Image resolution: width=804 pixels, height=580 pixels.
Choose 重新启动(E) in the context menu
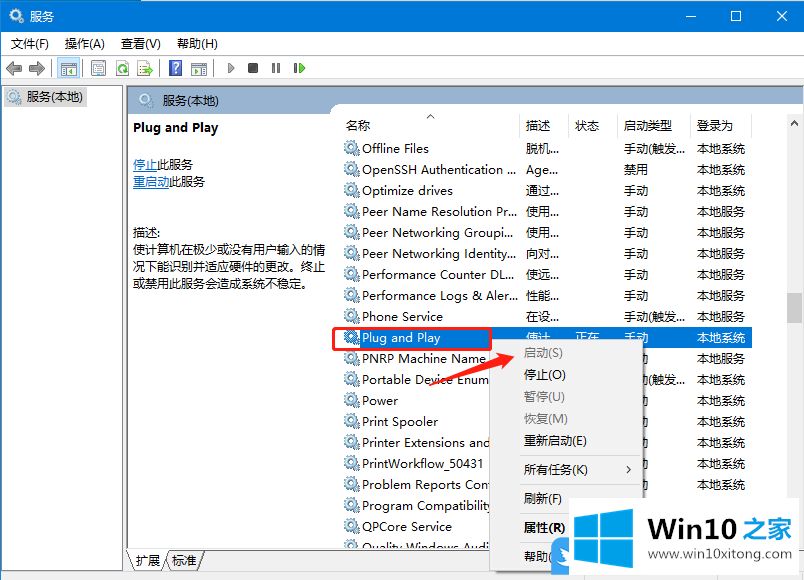pyautogui.click(x=566, y=441)
